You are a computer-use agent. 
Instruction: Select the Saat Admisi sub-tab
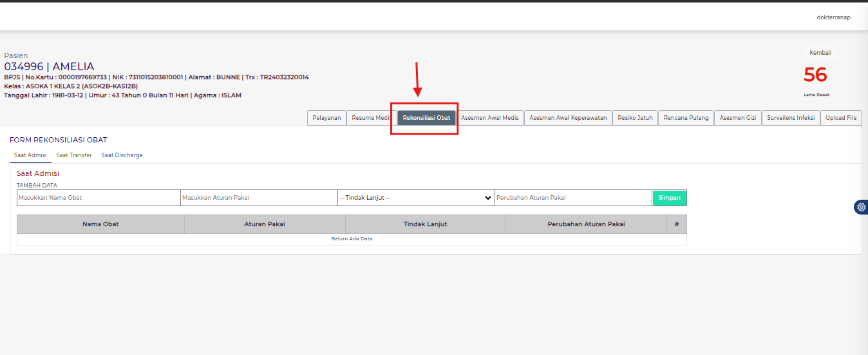coord(30,155)
